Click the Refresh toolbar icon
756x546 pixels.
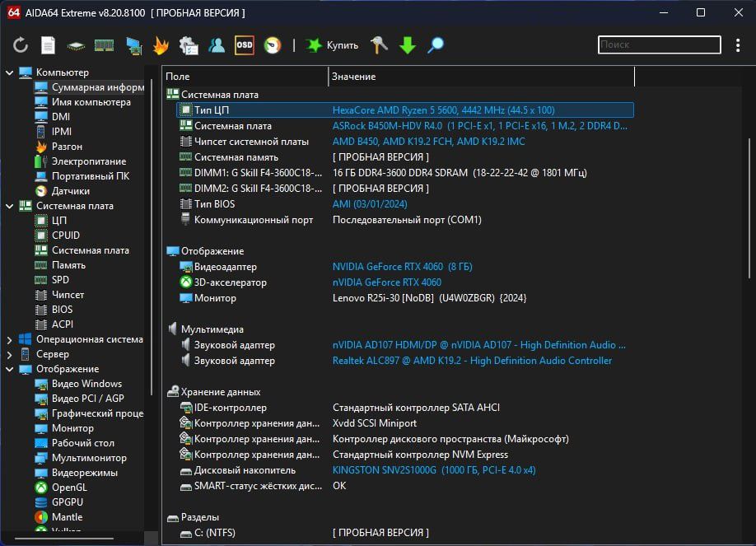pyautogui.click(x=21, y=45)
